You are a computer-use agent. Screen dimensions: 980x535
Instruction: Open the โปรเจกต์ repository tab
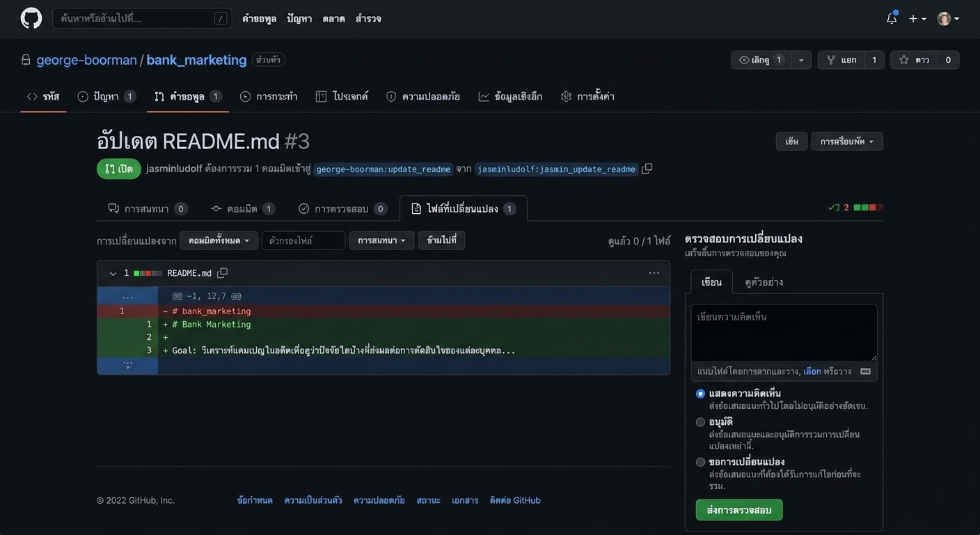tap(342, 97)
